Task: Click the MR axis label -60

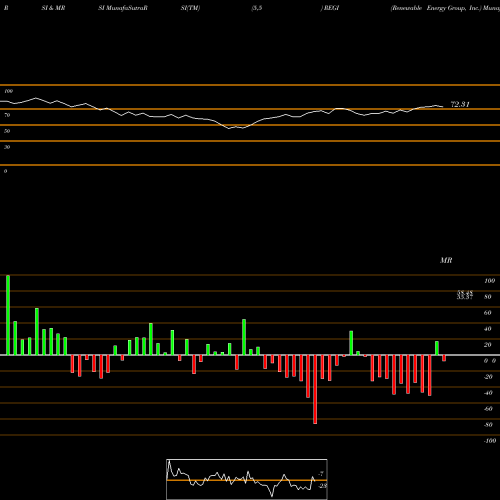Action: (x=488, y=409)
